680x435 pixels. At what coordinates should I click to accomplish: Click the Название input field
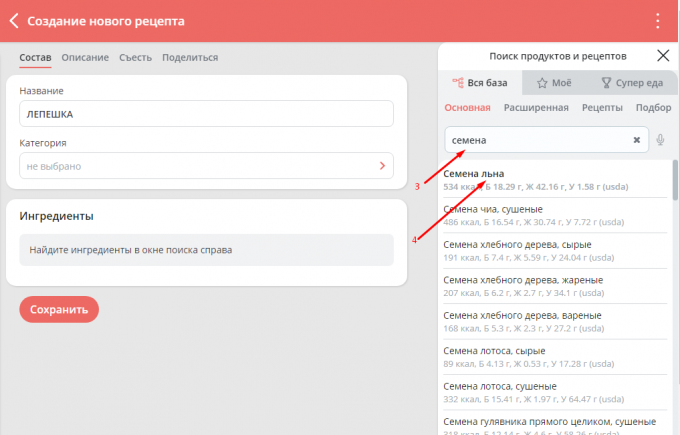(x=206, y=114)
